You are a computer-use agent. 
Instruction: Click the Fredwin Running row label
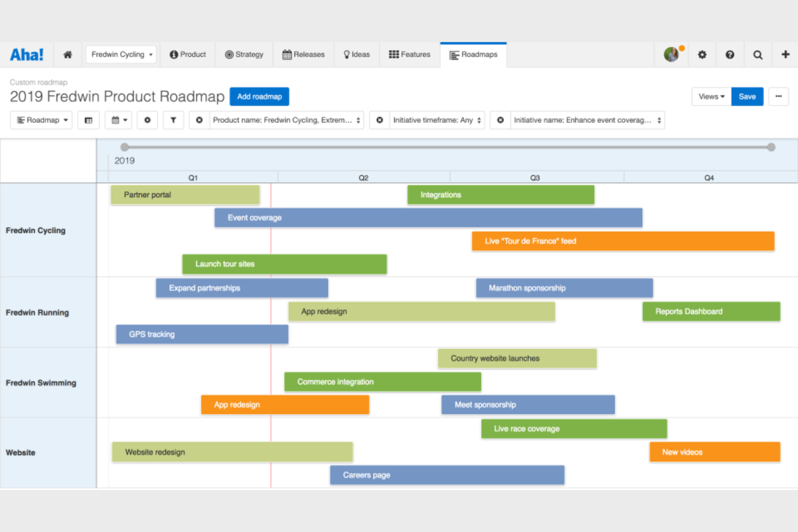37,313
